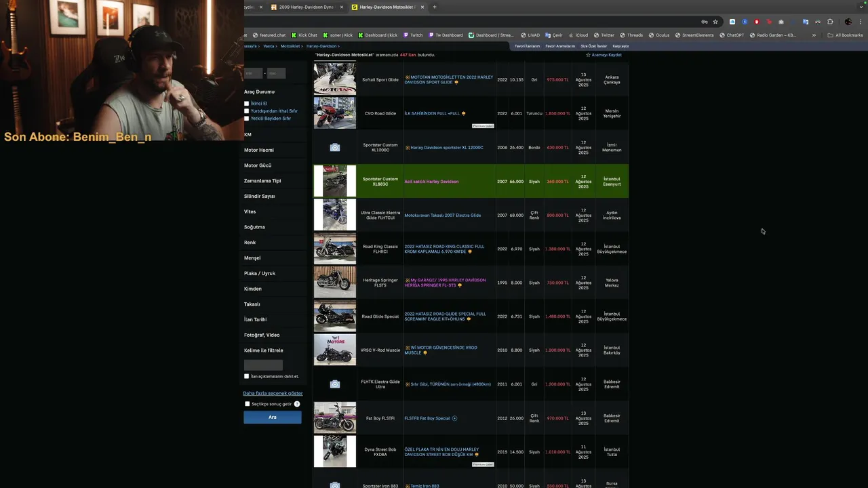Switch to the 2009 Harley-Davidson Dyna tab
This screenshot has height=488, width=868.
click(x=307, y=7)
